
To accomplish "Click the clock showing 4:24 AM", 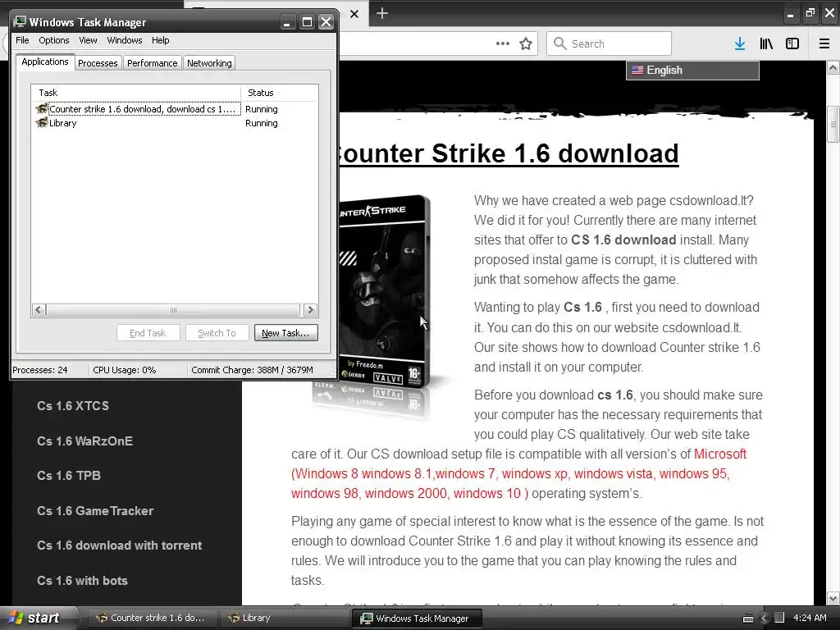I will pyautogui.click(x=810, y=618).
